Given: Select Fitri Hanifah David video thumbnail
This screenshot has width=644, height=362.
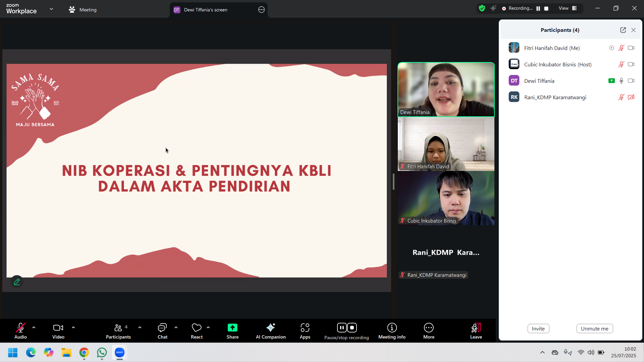Looking at the screenshot, I should 446,144.
